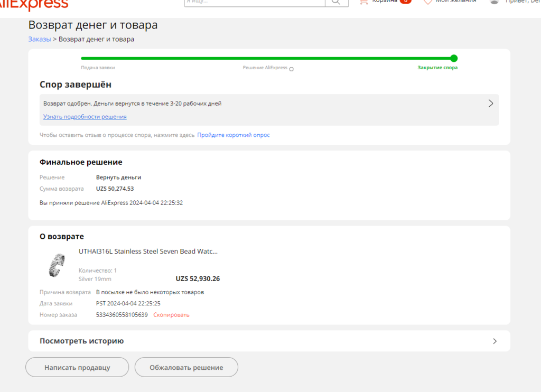Click Пройдите короткий опрос survey link
This screenshot has width=541, height=392.
click(234, 135)
